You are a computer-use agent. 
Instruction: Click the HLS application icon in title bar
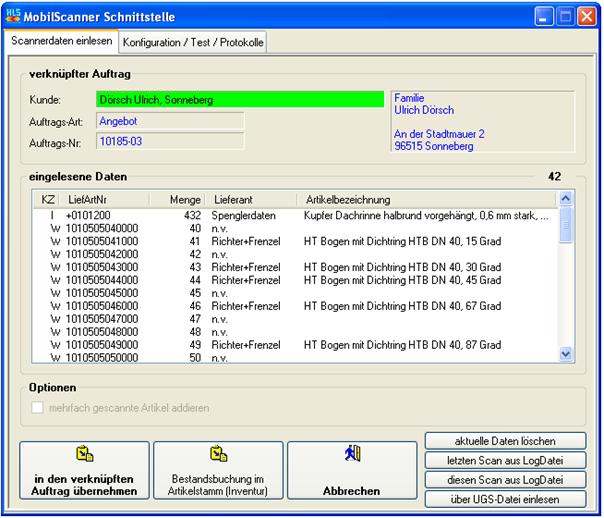(x=14, y=15)
